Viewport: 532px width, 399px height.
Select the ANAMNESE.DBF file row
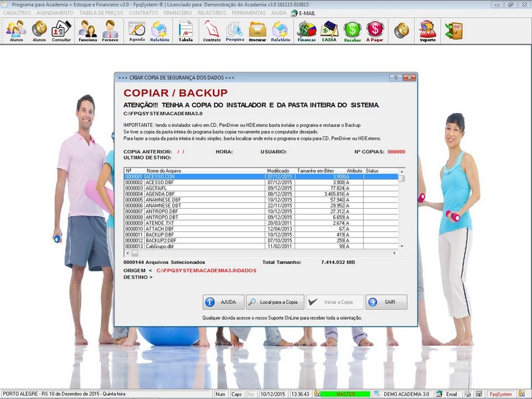pyautogui.click(x=261, y=199)
